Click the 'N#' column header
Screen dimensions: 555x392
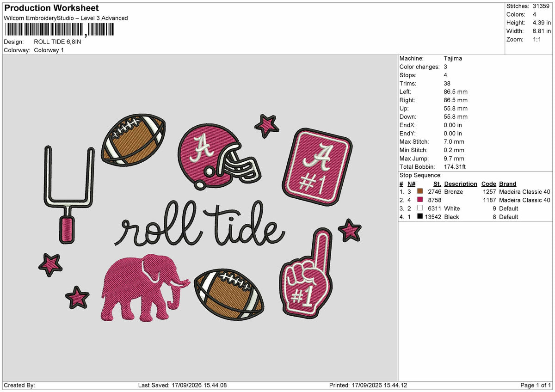(411, 184)
